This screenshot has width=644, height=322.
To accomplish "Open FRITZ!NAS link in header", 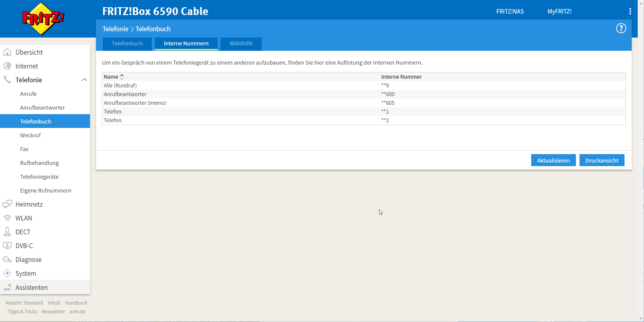I will coord(510,11).
